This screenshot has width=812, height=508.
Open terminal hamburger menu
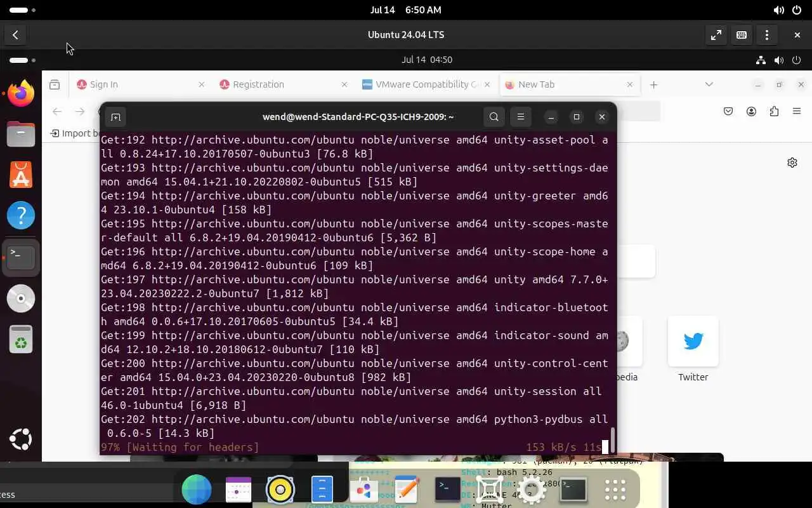[521, 117]
